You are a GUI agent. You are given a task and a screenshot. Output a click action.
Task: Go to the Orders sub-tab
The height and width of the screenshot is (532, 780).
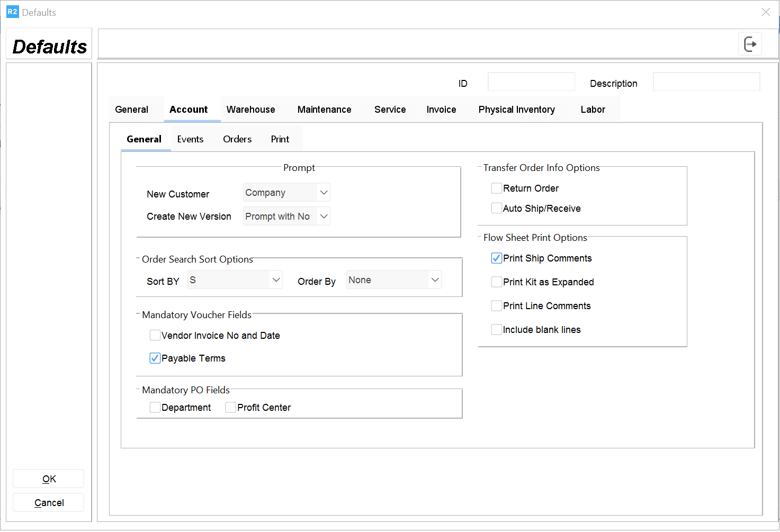tap(237, 139)
